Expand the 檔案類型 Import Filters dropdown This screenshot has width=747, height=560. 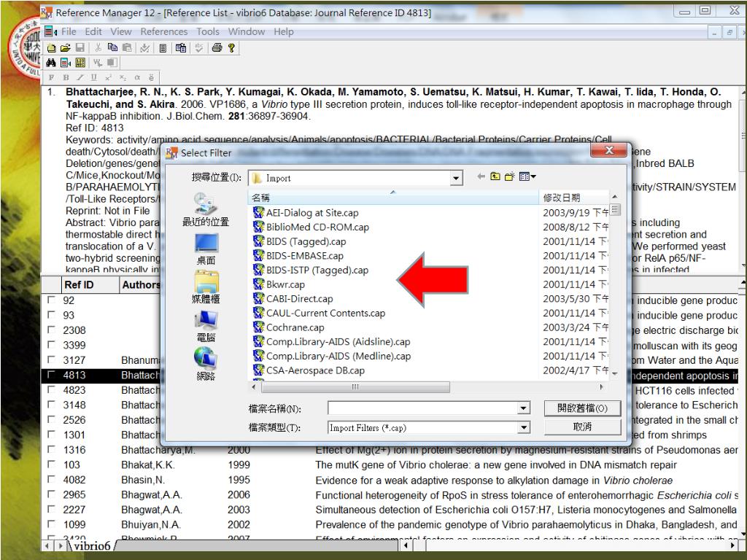524,427
